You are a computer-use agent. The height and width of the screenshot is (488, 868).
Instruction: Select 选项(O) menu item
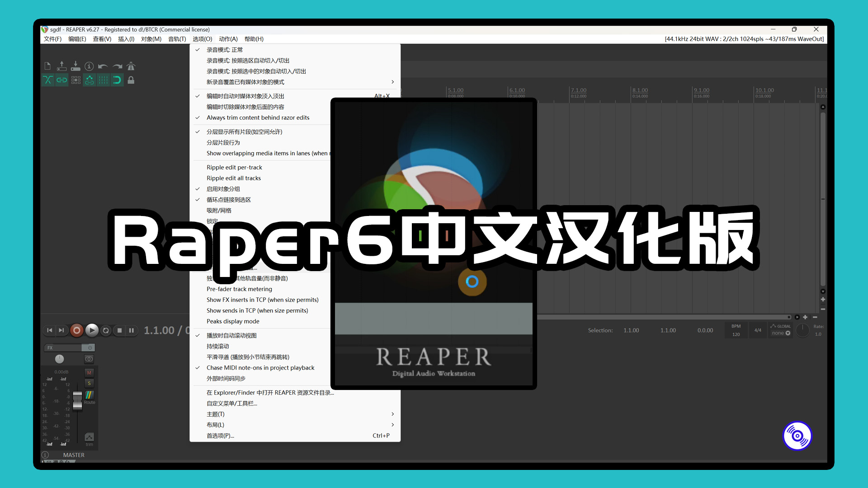click(202, 39)
